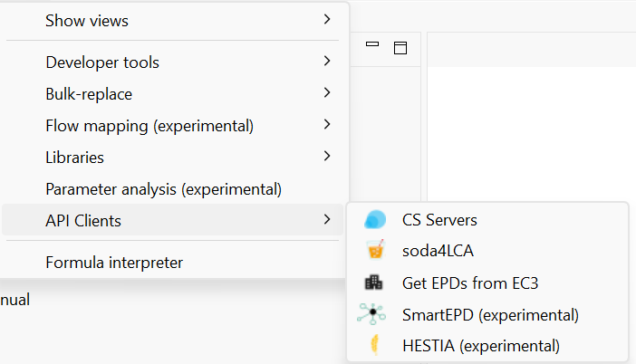Click the blank editor area at right
This screenshot has height=364, width=636.
(531, 134)
